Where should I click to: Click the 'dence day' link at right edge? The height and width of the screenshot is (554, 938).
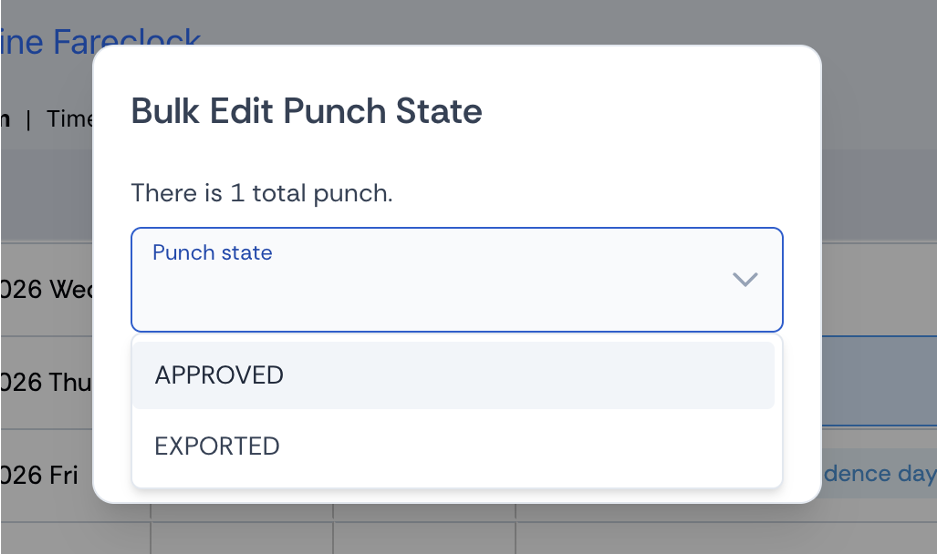pyautogui.click(x=880, y=473)
